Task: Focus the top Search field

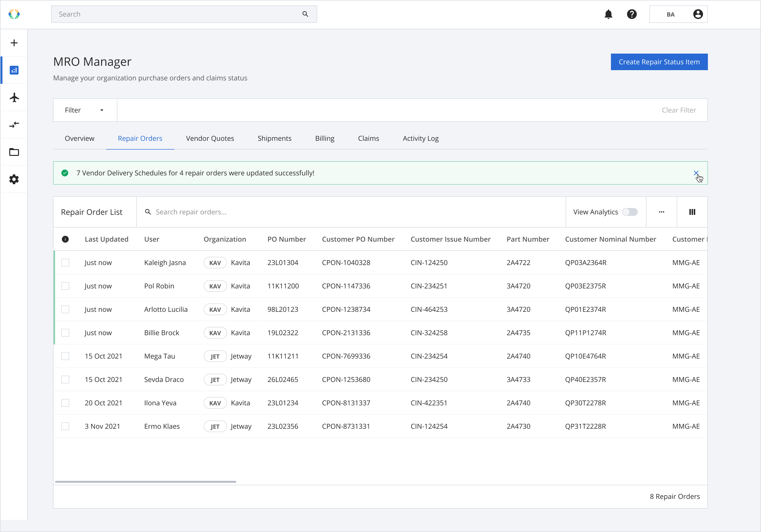Action: pyautogui.click(x=184, y=14)
